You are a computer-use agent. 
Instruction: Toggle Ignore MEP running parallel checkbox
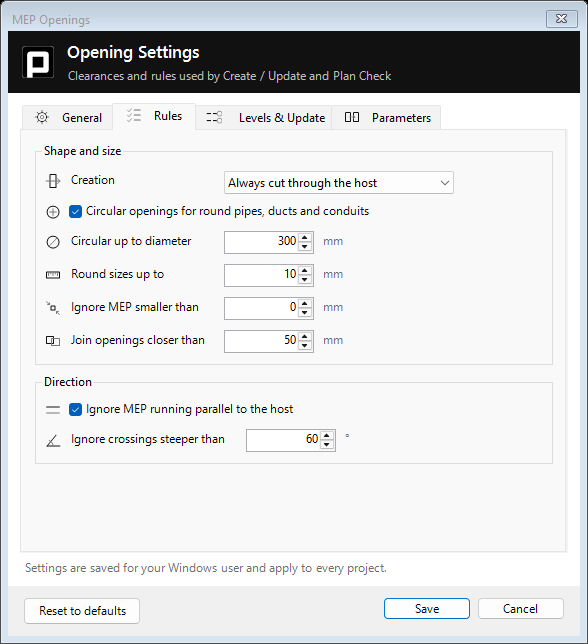coord(76,409)
